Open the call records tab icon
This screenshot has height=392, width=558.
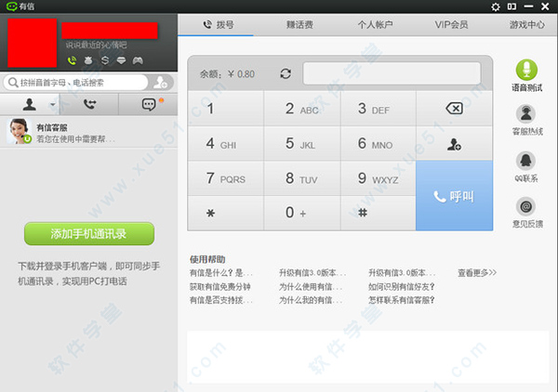coord(89,104)
